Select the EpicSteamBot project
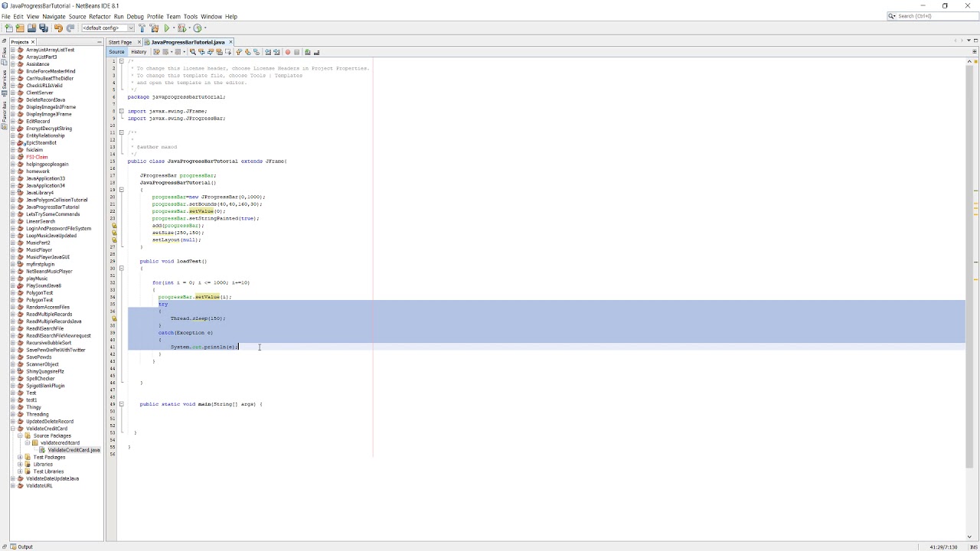This screenshot has width=980, height=551. (x=41, y=143)
